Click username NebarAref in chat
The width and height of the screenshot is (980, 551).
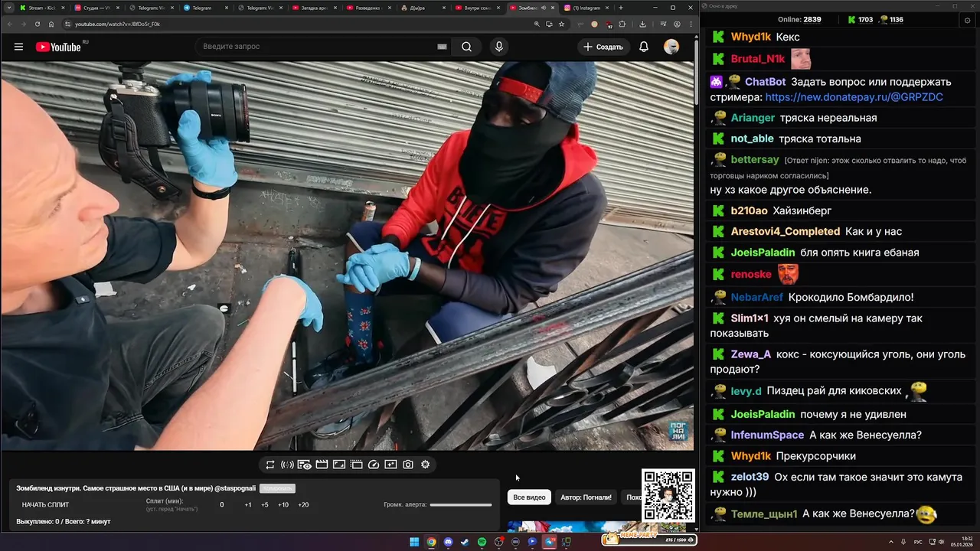757,297
